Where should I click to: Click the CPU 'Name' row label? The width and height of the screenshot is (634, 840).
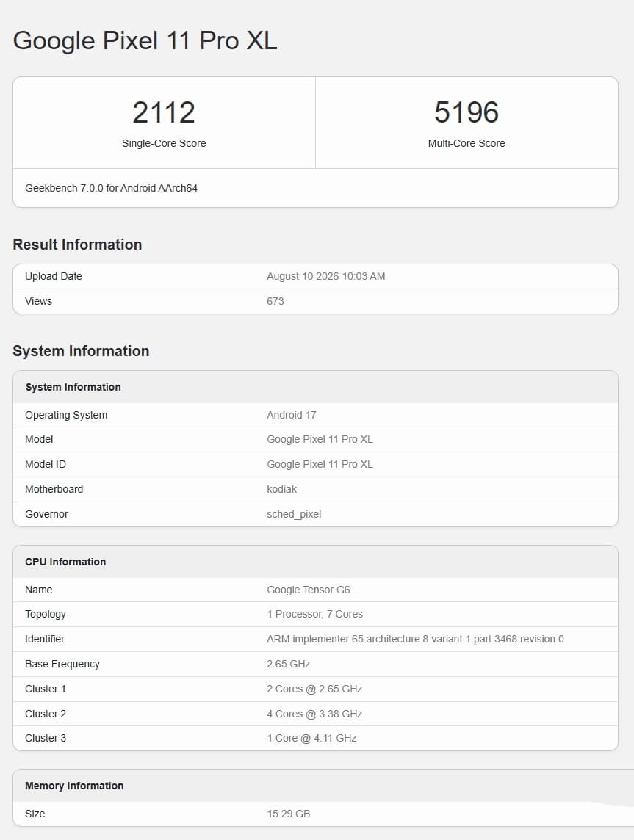click(x=39, y=590)
